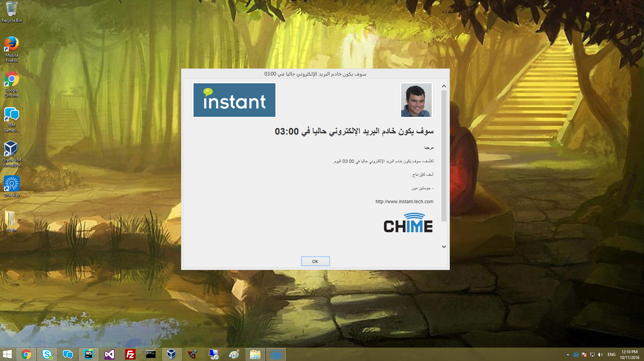Click the dialog's scroll down arrow

point(444,246)
